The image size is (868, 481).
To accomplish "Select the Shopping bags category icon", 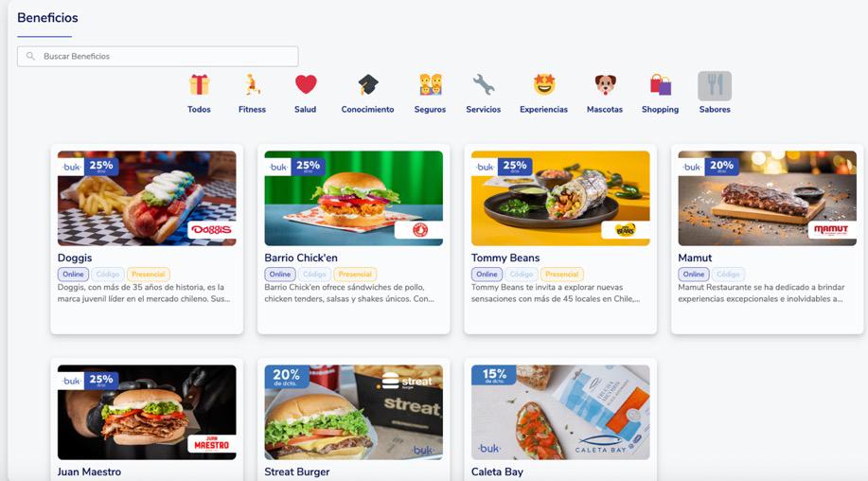I will 661,84.
